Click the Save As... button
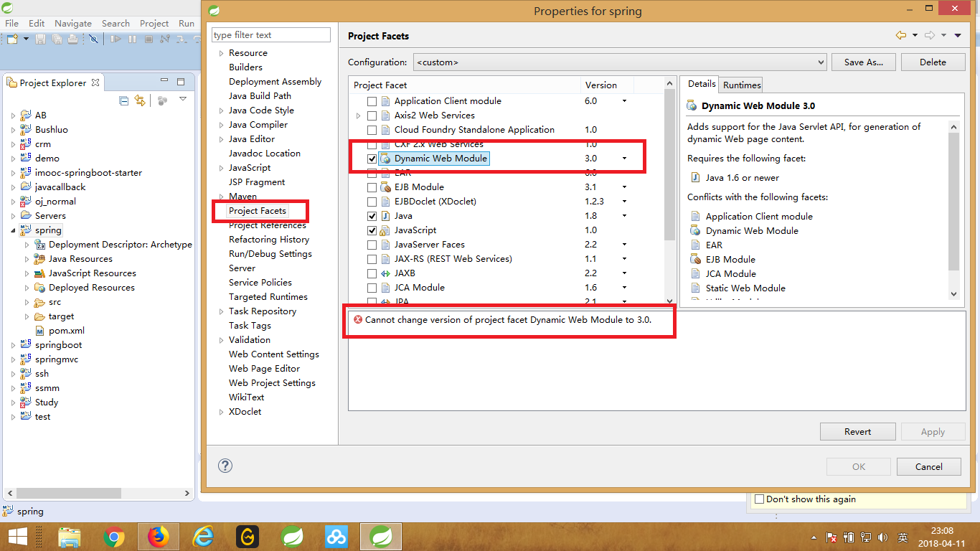 point(863,62)
